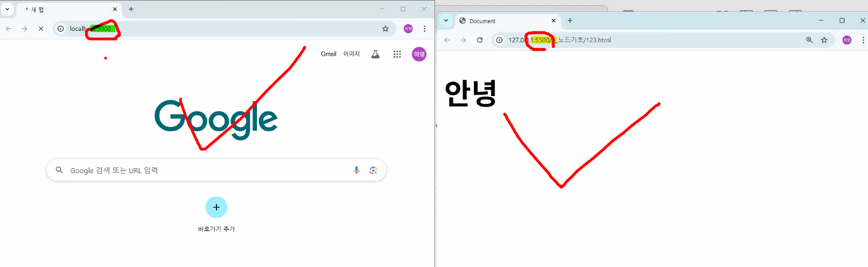Go forward in the localhost window

coord(24,29)
